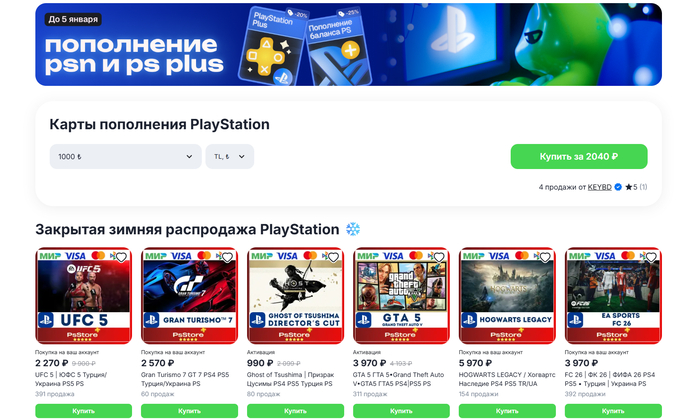Viewport: 700px width, 419px height.
Task: Open seller KEYBD profile link
Action: (600, 187)
